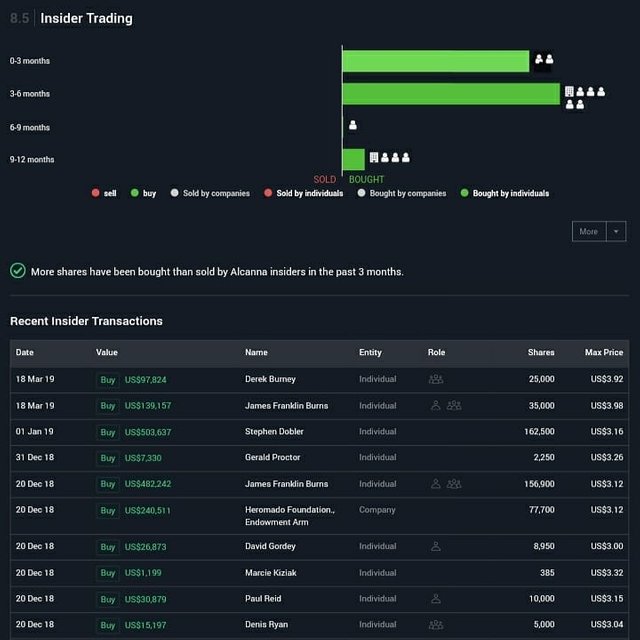This screenshot has height=640, width=640.
Task: Sort table by Max Price column header
Action: [604, 352]
